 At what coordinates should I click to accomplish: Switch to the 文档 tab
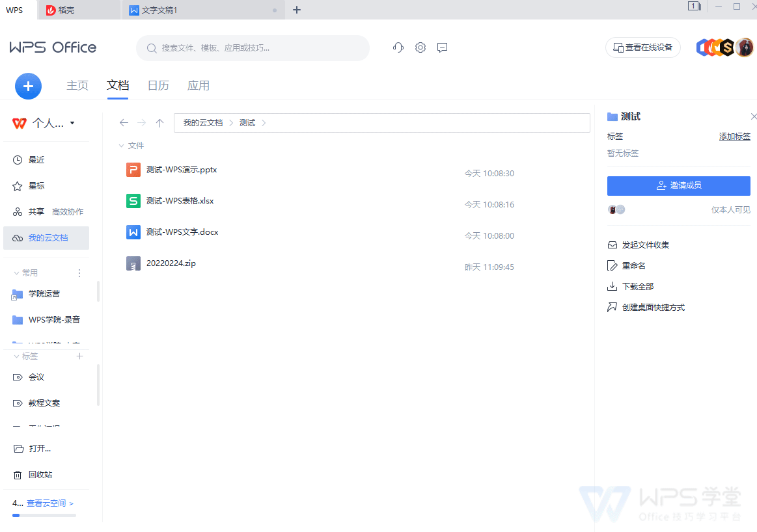click(x=118, y=85)
